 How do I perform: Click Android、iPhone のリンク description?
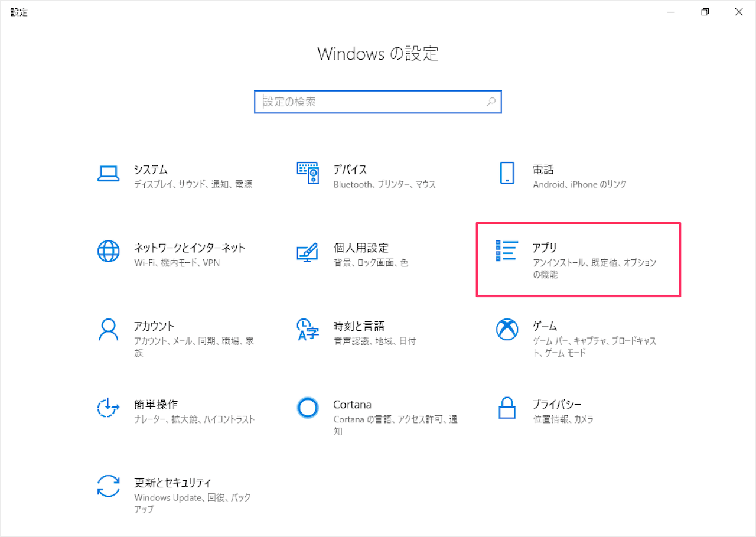pos(580,184)
